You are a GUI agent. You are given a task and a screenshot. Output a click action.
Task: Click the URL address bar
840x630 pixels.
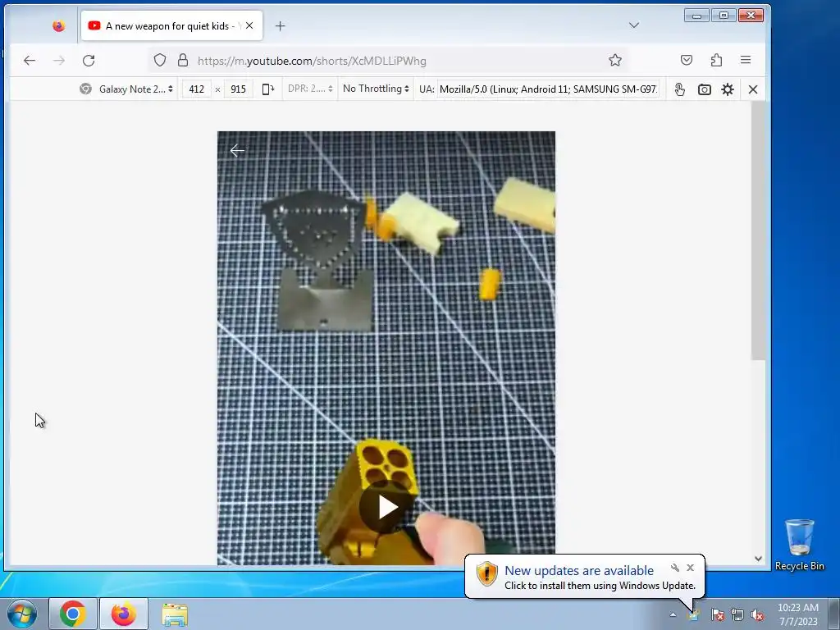[x=386, y=61]
